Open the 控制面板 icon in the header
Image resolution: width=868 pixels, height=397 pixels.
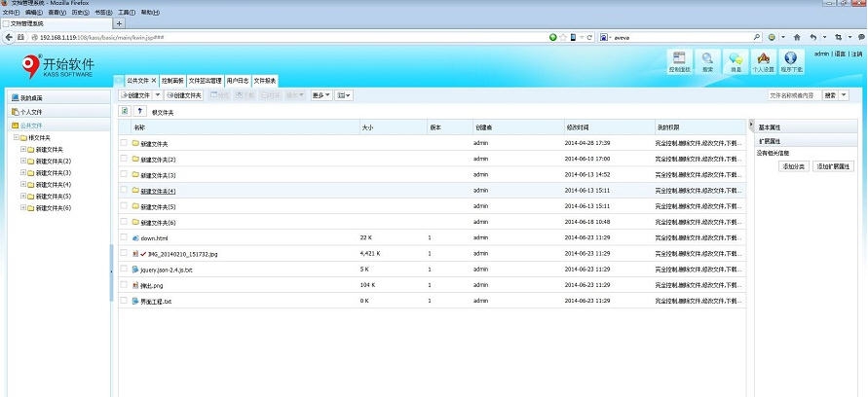[x=679, y=62]
